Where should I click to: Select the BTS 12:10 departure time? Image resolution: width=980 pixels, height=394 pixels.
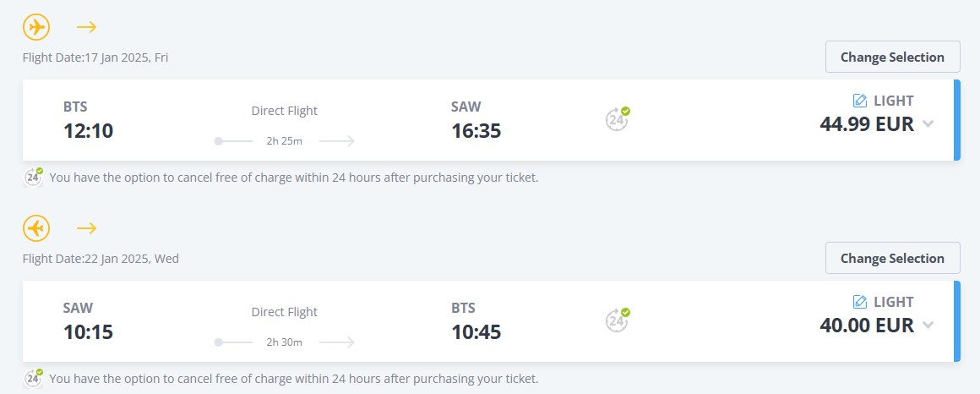[88, 131]
